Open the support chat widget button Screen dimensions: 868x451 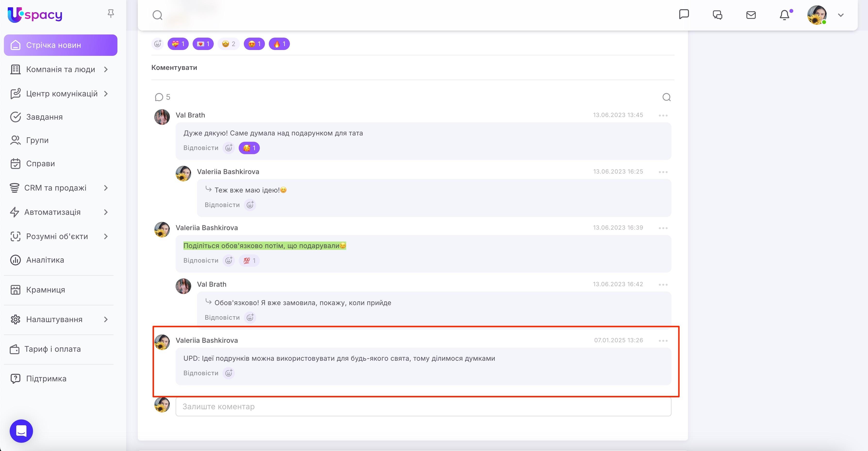coord(21,431)
